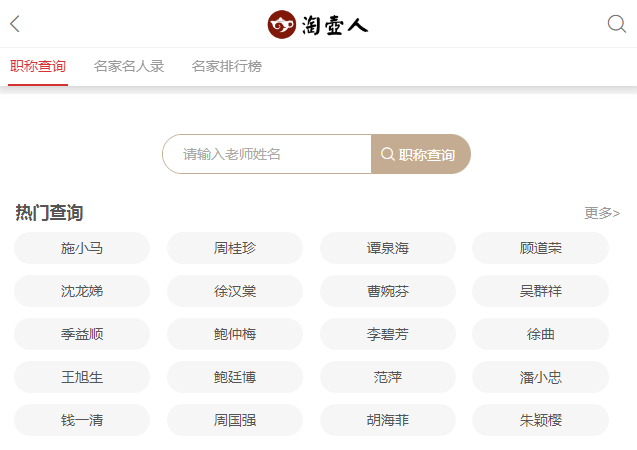Tap the 谭泉海 name tag

click(x=388, y=248)
